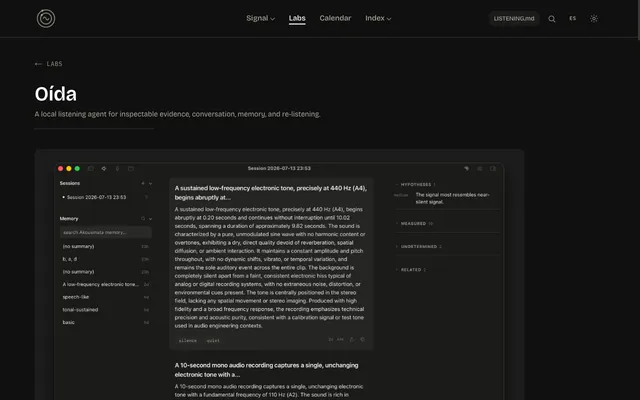Open 'A low-frequency electronic tone...' memory entry
The width and height of the screenshot is (640, 400).
tap(105, 284)
